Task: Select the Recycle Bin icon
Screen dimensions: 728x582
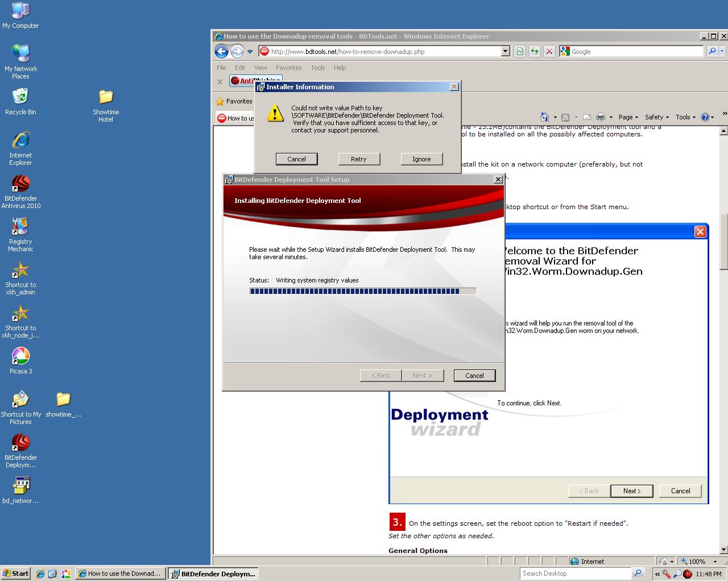Action: pyautogui.click(x=20, y=101)
